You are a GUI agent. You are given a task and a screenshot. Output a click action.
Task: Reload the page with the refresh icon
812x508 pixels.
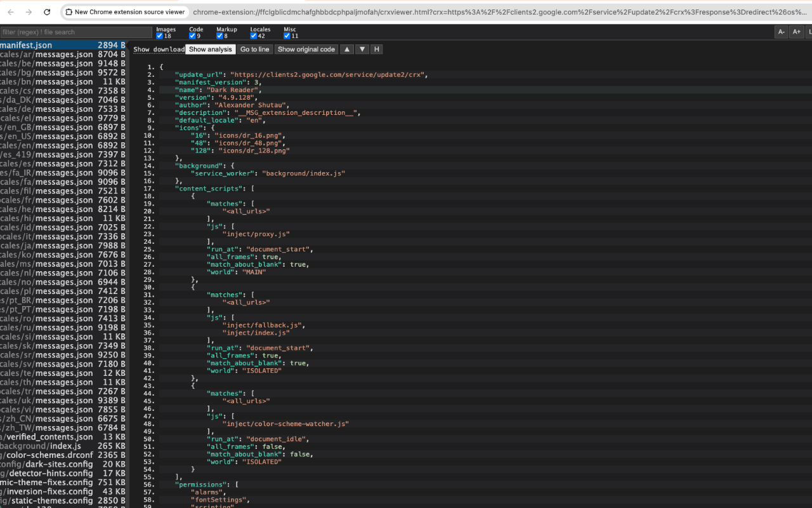(x=47, y=12)
